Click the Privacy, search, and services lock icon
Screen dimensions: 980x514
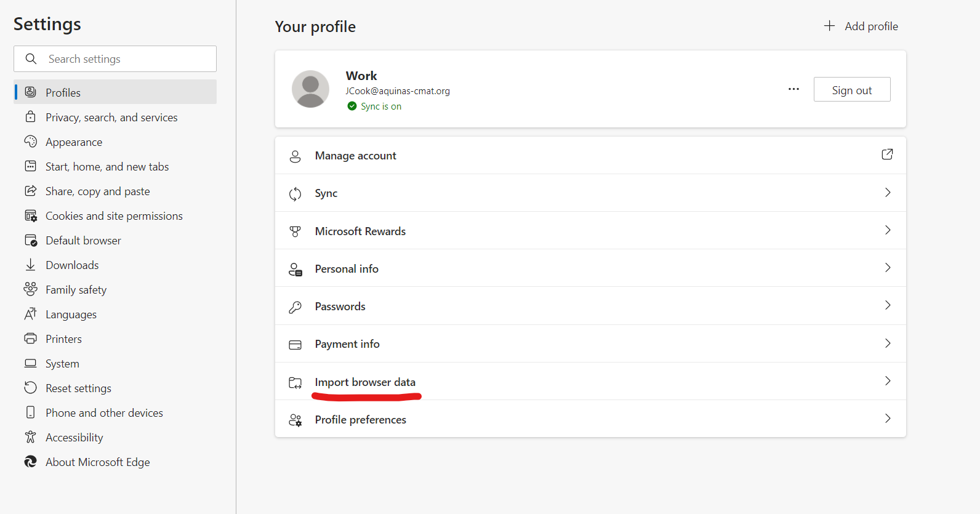30,116
